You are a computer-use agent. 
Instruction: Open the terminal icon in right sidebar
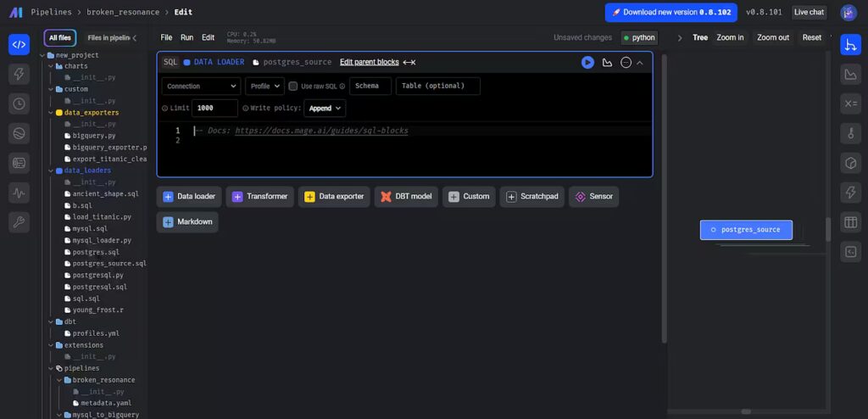tap(850, 251)
